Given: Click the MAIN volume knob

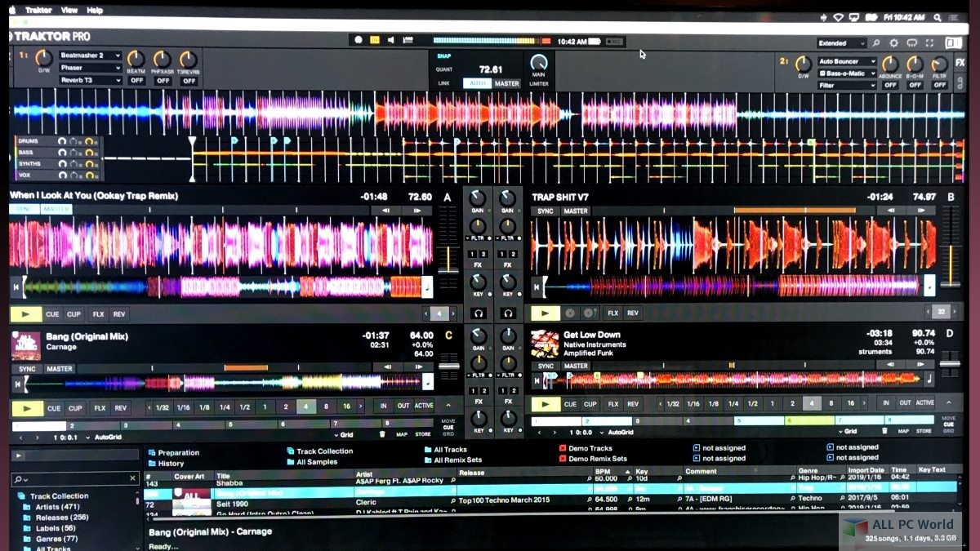Looking at the screenshot, I should pyautogui.click(x=538, y=63).
